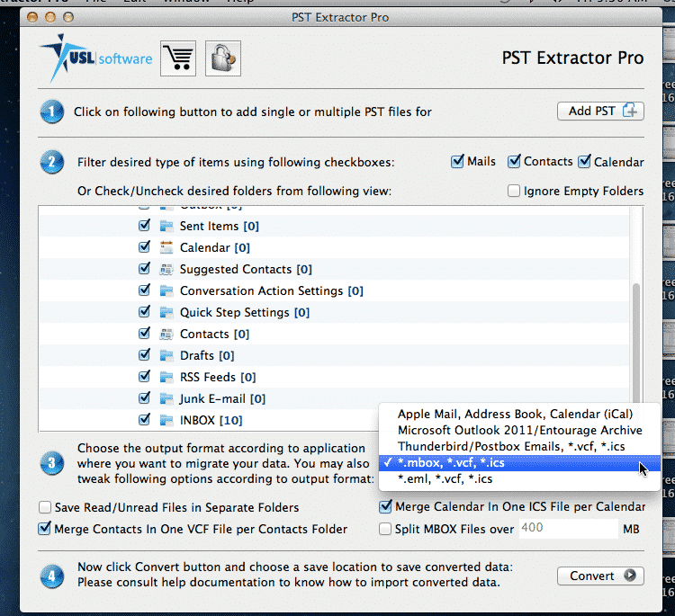Image resolution: width=675 pixels, height=616 pixels.
Task: Uncheck the Sent Items folder checkbox
Action: [x=145, y=226]
